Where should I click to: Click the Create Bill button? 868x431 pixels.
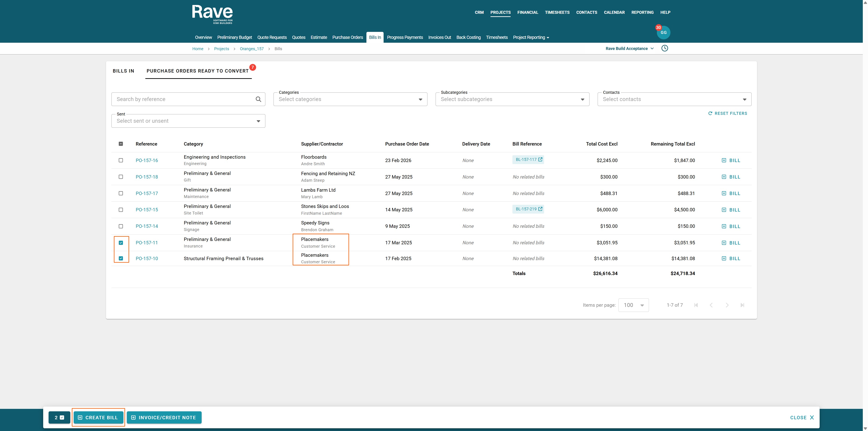98,417
